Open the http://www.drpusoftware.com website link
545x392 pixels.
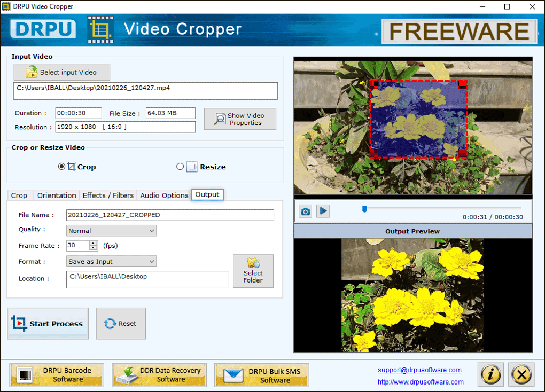point(421,382)
